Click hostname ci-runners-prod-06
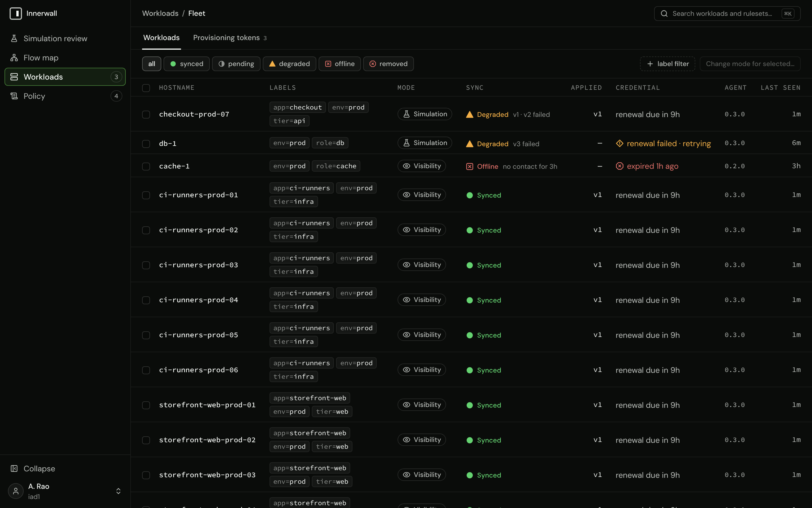This screenshot has height=508, width=812. pos(198,370)
